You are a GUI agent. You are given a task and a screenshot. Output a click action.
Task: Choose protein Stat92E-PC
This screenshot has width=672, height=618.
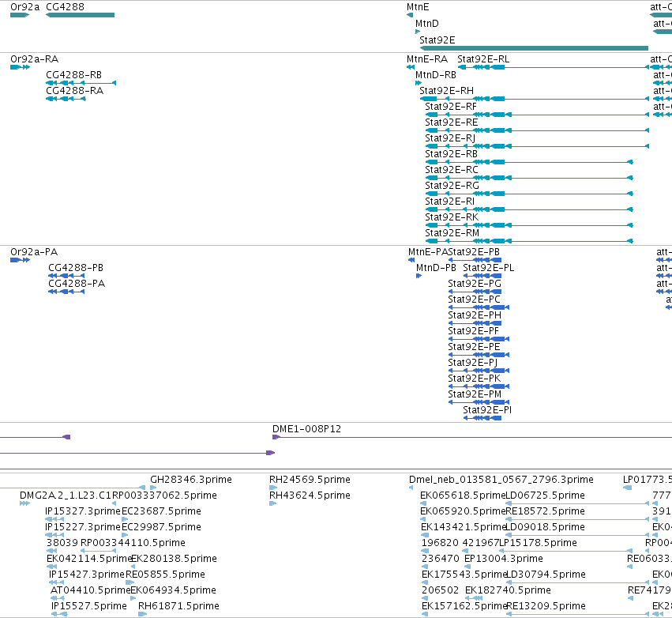474,300
